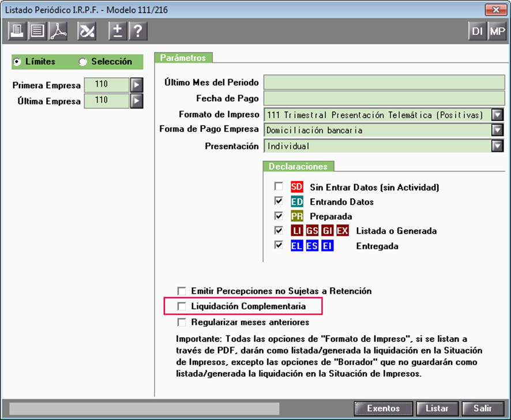Screen dimensions: 511x420
Task: Check Sin Entrar Datos (sin Actividad)
Action: coord(279,186)
